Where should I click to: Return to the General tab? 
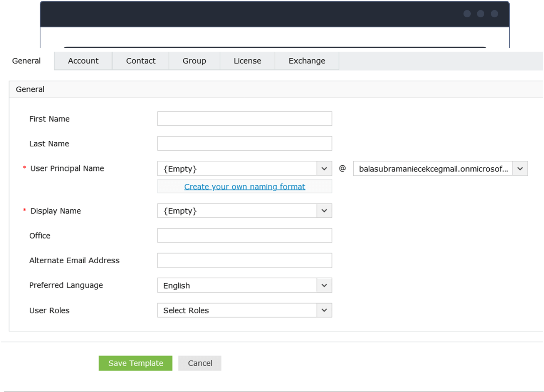click(x=26, y=61)
